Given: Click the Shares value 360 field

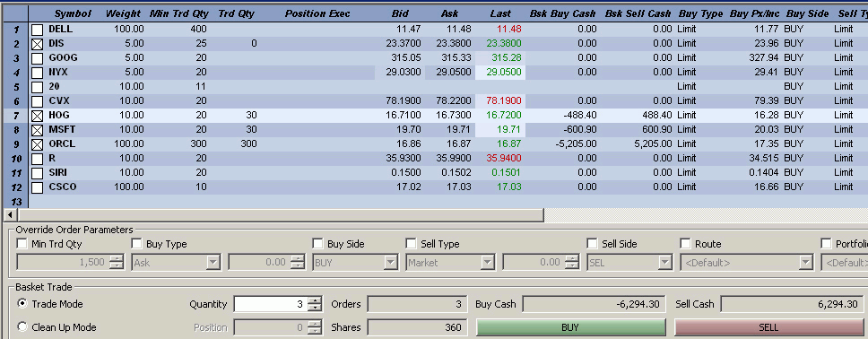Looking at the screenshot, I should click(416, 327).
